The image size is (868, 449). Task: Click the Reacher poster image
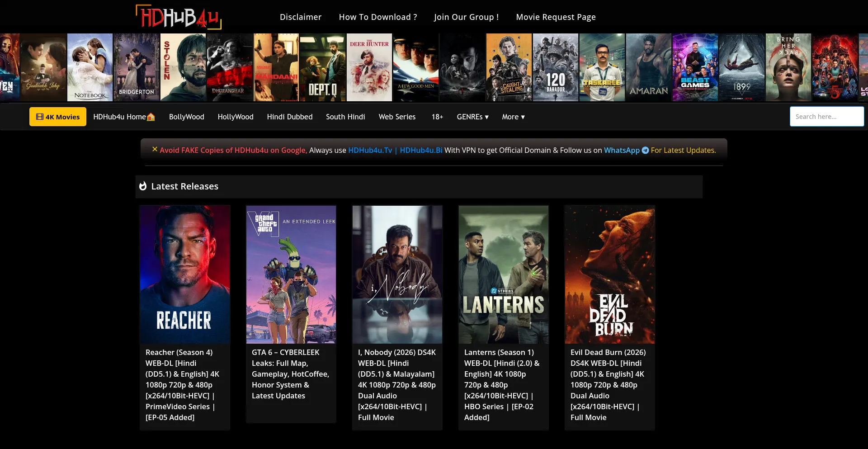(x=185, y=274)
